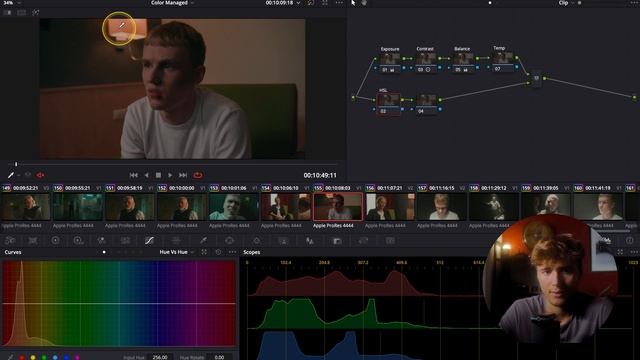Select node 04 in the graph
640x360 pixels.
(x=426, y=104)
